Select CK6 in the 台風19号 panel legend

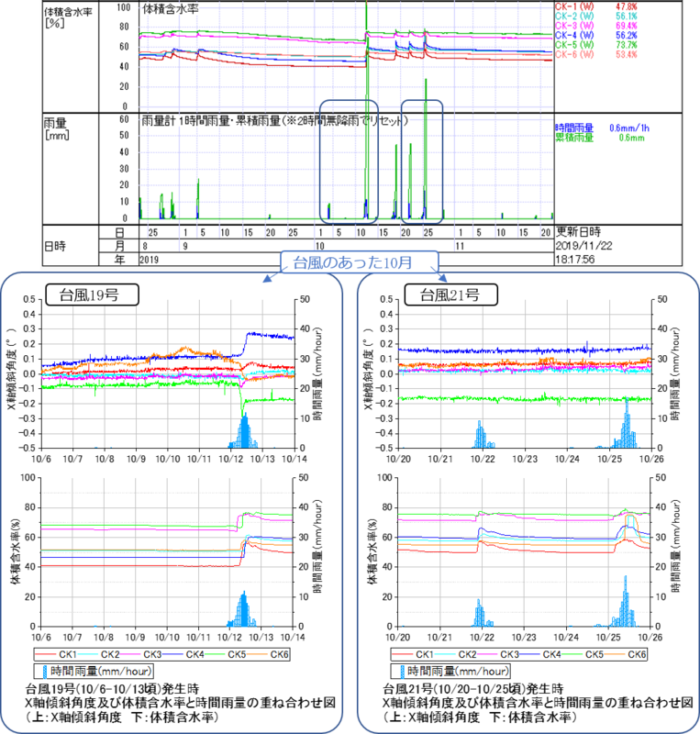267,654
